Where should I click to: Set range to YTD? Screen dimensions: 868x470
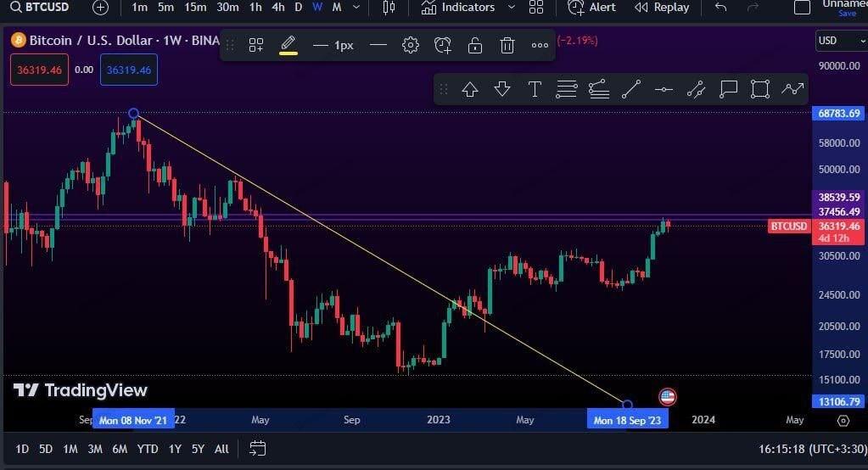pos(148,449)
